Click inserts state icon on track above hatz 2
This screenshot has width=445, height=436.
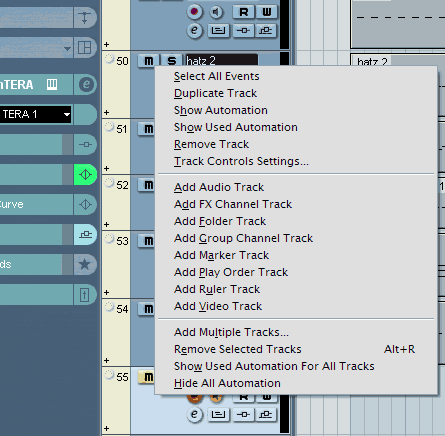tap(243, 31)
